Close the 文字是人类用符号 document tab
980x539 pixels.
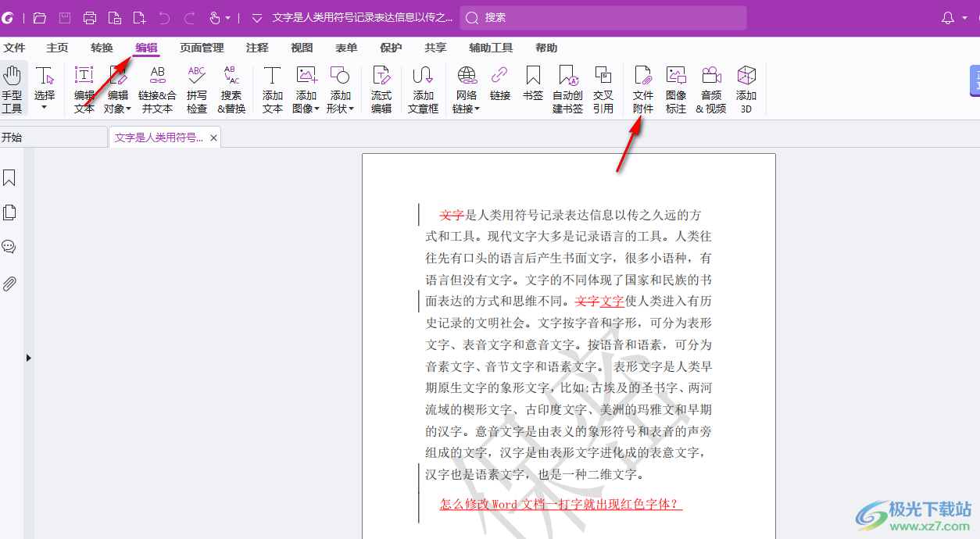pyautogui.click(x=213, y=137)
